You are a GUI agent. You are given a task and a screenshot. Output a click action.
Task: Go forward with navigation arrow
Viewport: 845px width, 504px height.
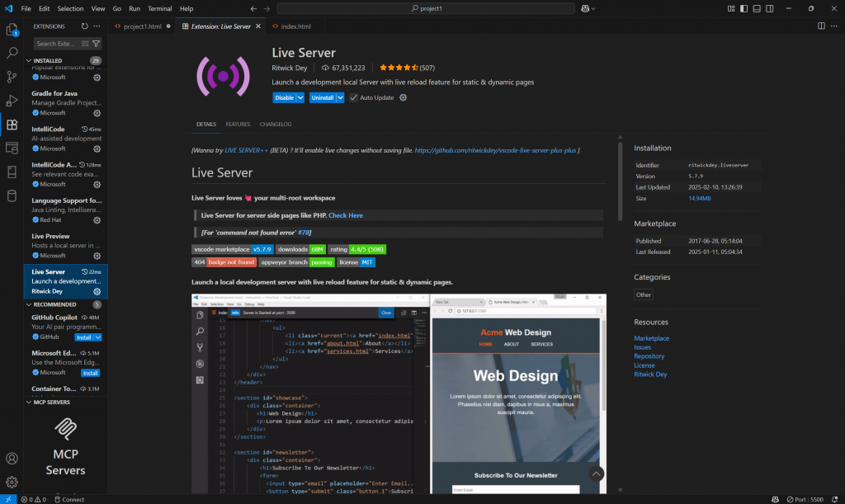(x=267, y=8)
